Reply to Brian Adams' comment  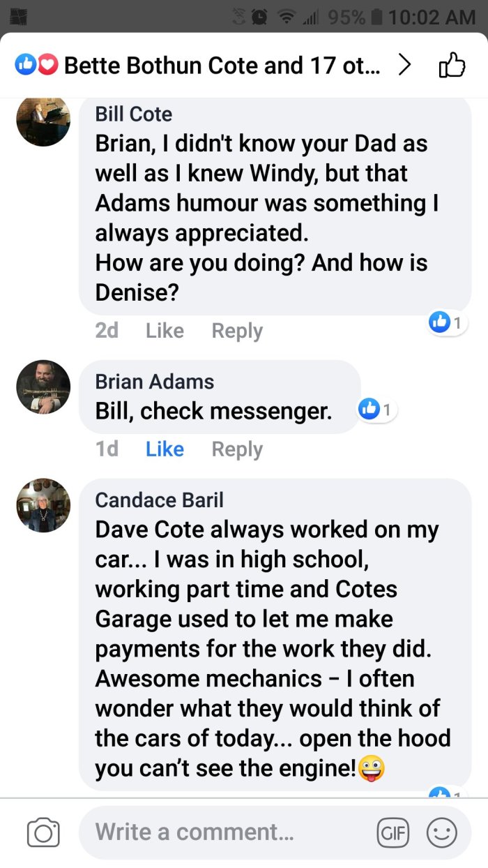(237, 449)
